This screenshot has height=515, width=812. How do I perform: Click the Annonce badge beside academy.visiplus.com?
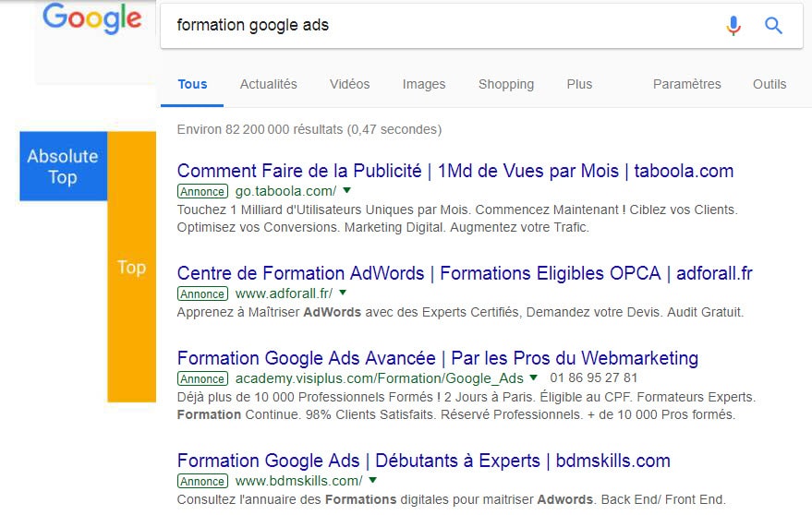pos(202,379)
